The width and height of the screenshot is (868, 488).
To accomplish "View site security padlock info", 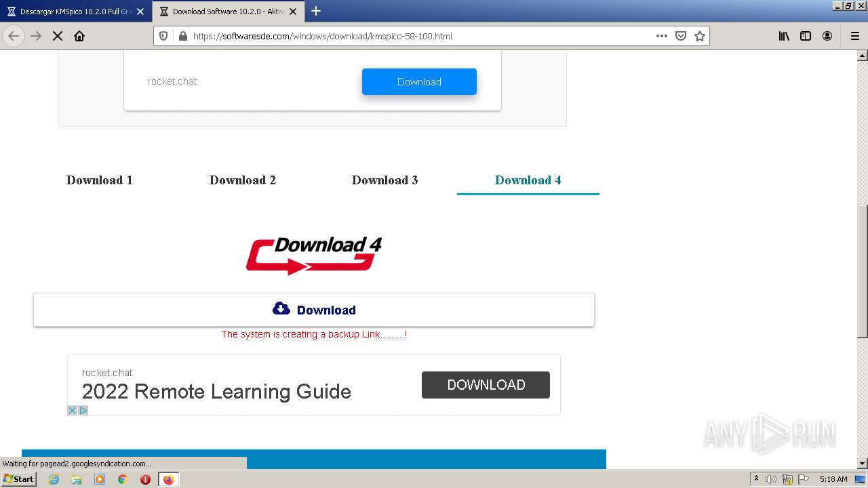I will 182,36.
